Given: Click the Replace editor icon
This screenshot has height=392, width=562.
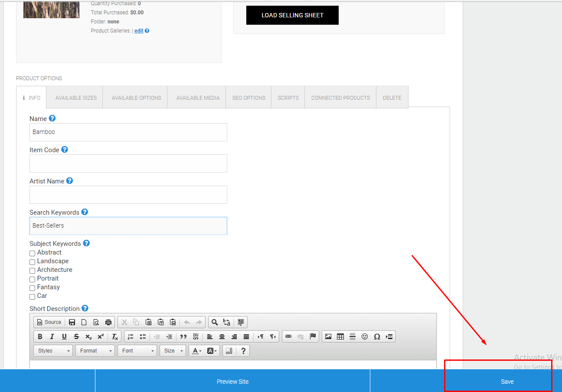Looking at the screenshot, I should click(x=227, y=322).
